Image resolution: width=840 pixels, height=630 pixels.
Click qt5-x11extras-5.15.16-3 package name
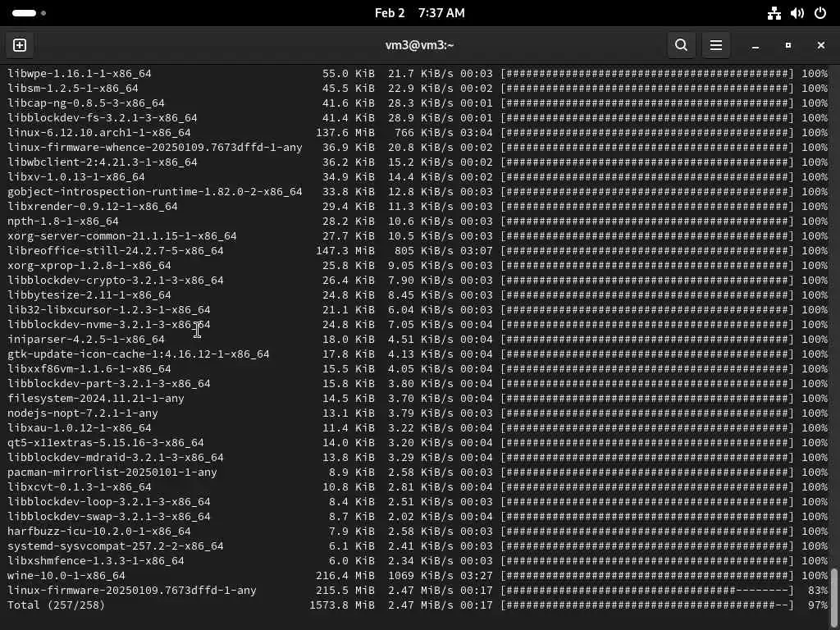[x=106, y=442]
